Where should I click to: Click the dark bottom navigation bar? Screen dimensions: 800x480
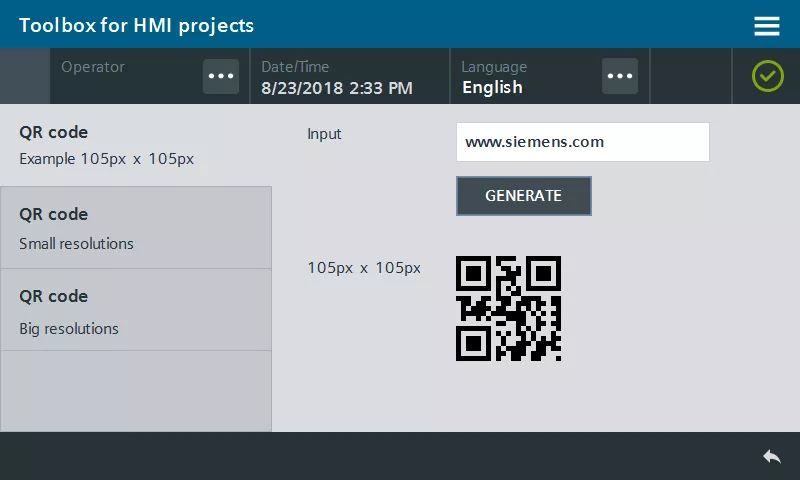400,456
